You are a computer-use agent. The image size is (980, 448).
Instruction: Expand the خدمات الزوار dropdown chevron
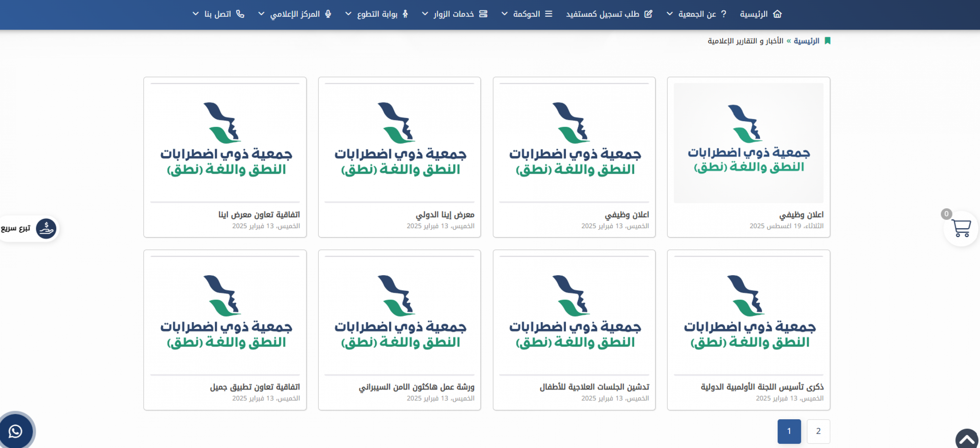pos(425,14)
